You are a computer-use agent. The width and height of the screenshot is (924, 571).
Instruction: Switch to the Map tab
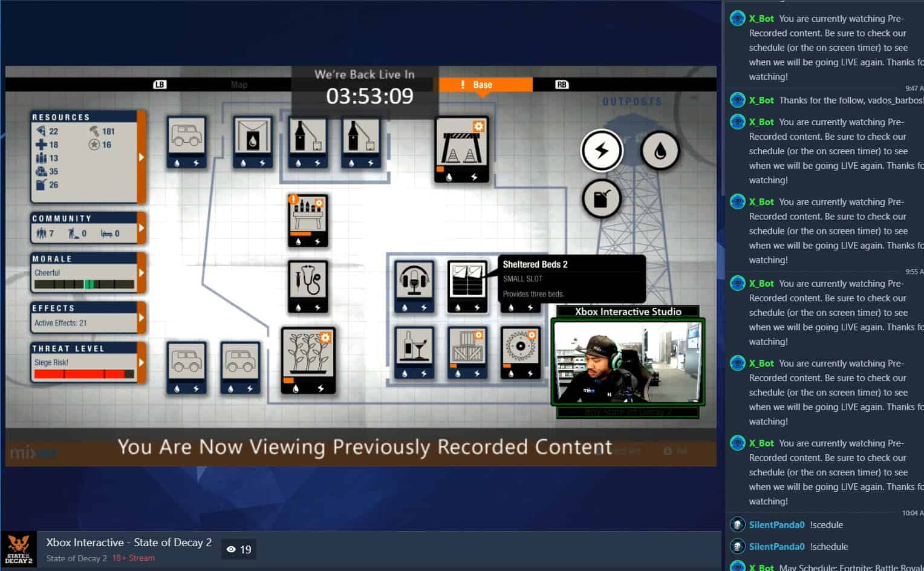click(239, 85)
